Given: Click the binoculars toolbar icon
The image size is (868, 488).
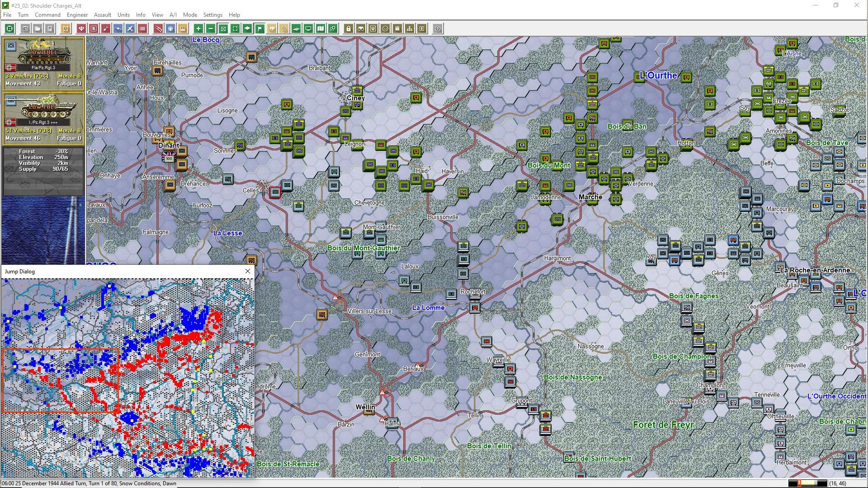Looking at the screenshot, I should [361, 28].
